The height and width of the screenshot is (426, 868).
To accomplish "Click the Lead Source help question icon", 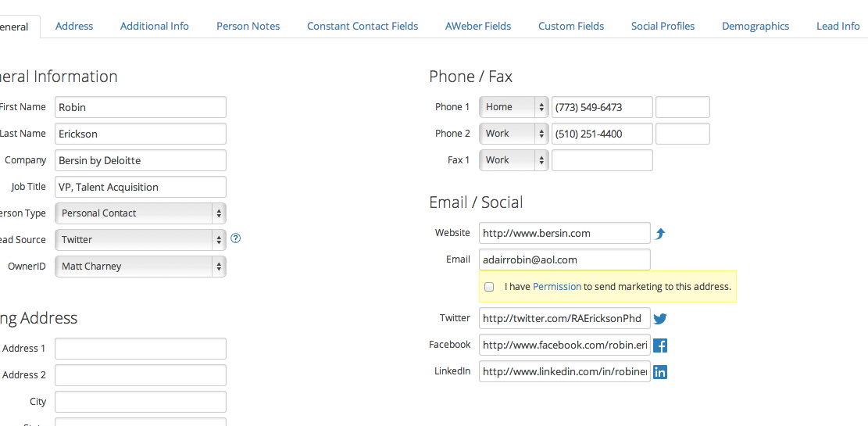I will point(235,238).
